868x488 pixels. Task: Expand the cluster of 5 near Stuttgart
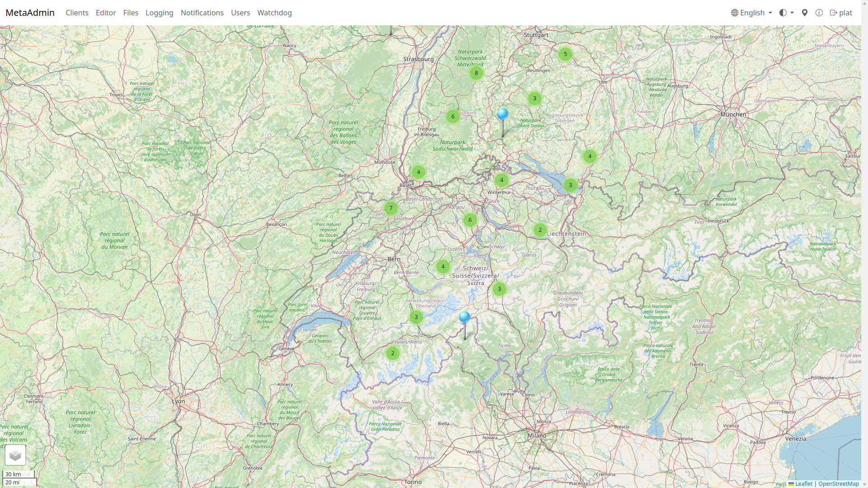(x=565, y=54)
